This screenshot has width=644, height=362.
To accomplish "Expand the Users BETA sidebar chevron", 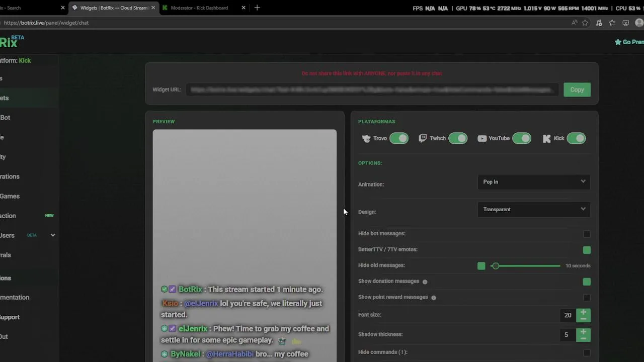I will pyautogui.click(x=53, y=235).
